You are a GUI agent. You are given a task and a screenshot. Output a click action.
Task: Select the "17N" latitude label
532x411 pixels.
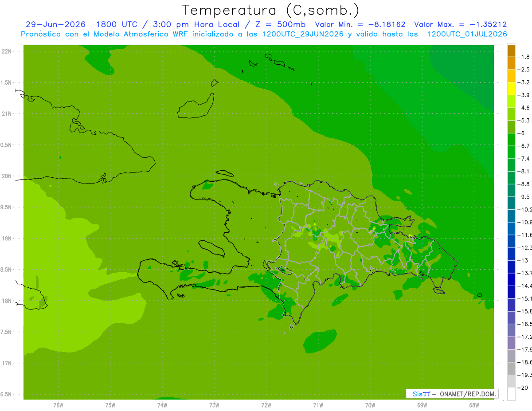point(7,364)
